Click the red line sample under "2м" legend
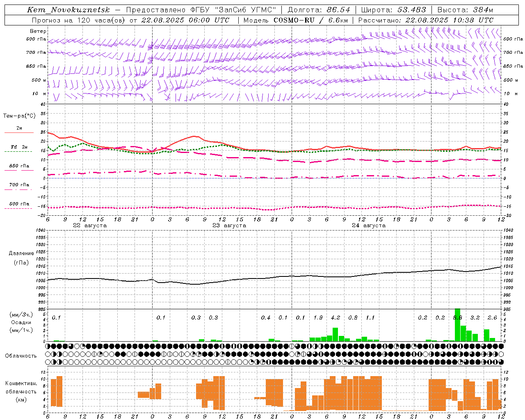This screenshot has width=525, height=420. (19, 133)
